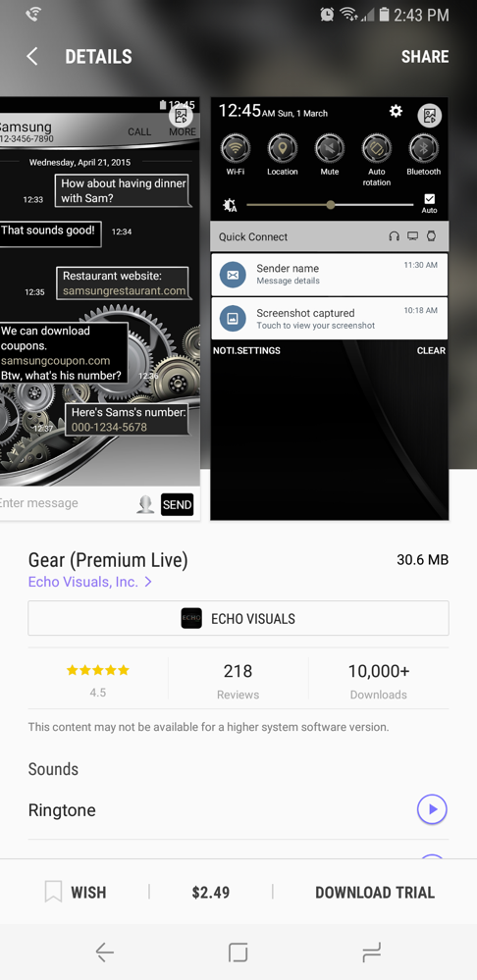Click the ECHO VISUALS banner button
The width and height of the screenshot is (477, 980).
click(238, 618)
